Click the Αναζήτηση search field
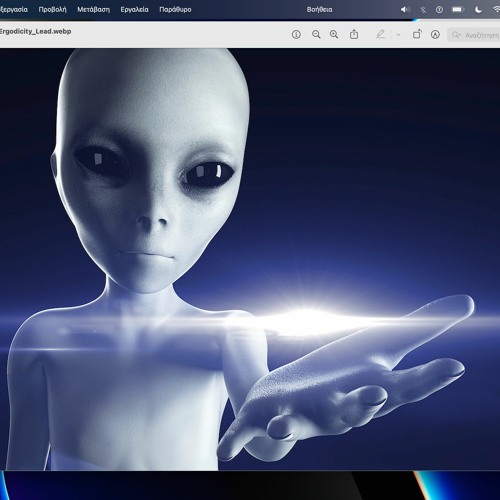 475,35
